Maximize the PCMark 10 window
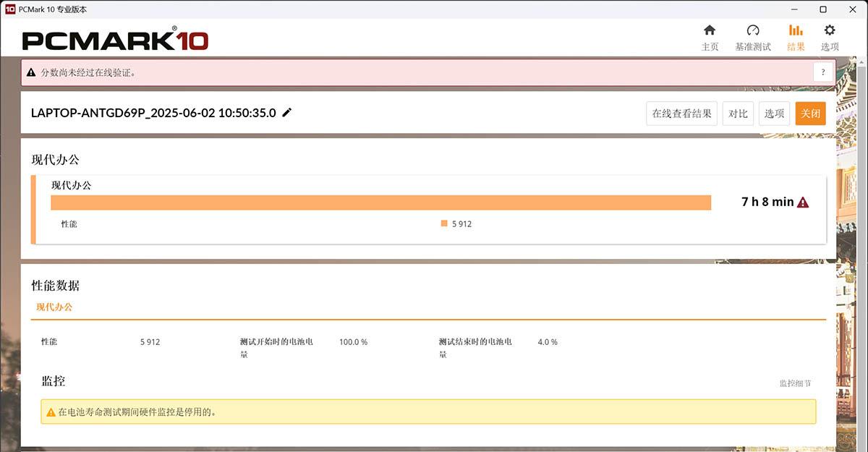The width and height of the screenshot is (868, 452). pos(823,9)
